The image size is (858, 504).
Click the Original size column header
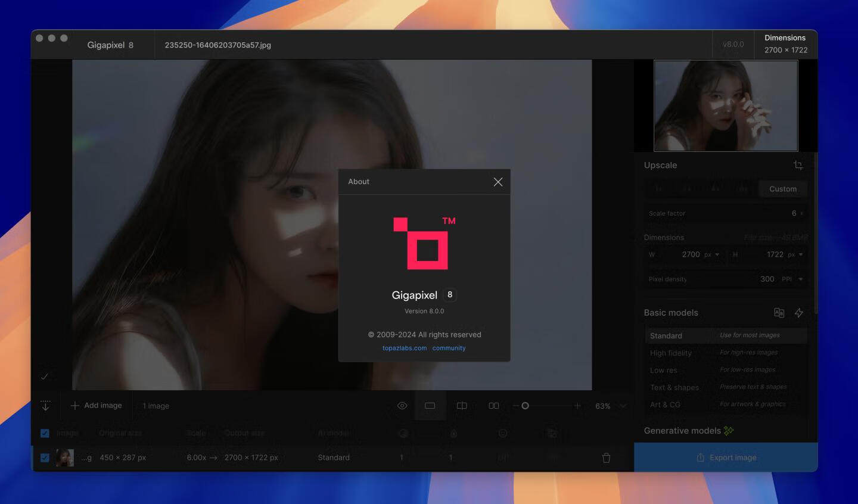(120, 433)
